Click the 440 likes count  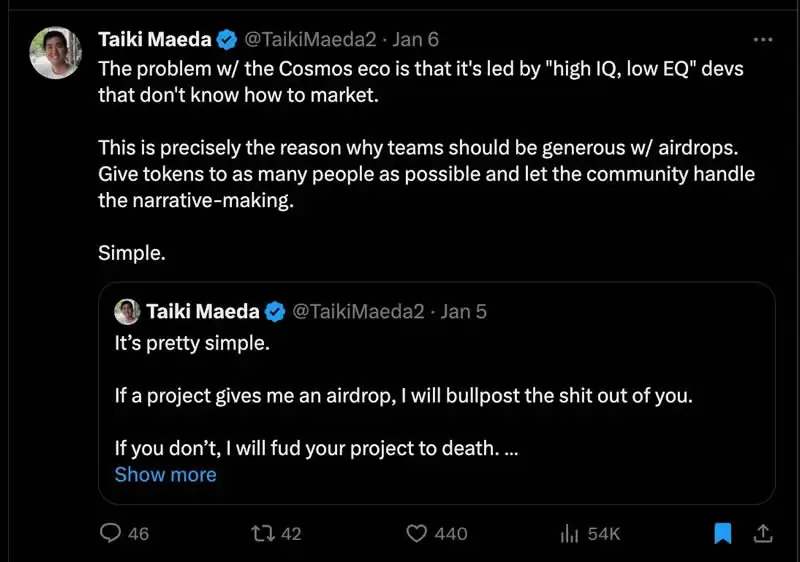(x=451, y=534)
